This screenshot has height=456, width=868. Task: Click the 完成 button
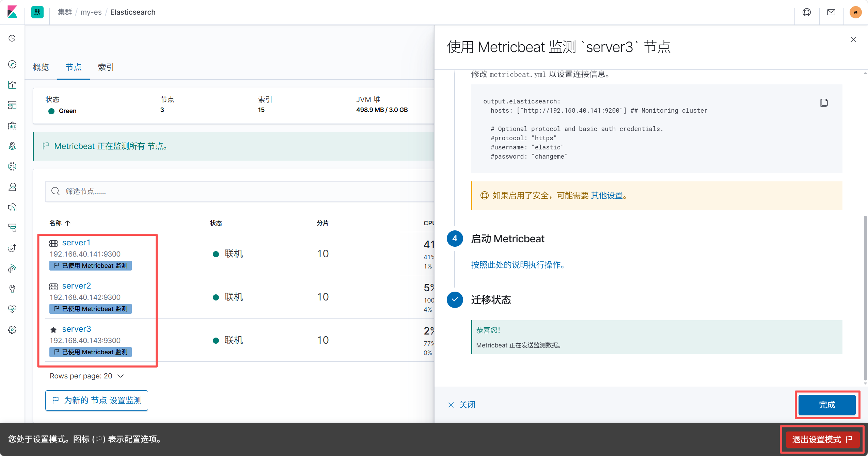click(827, 405)
